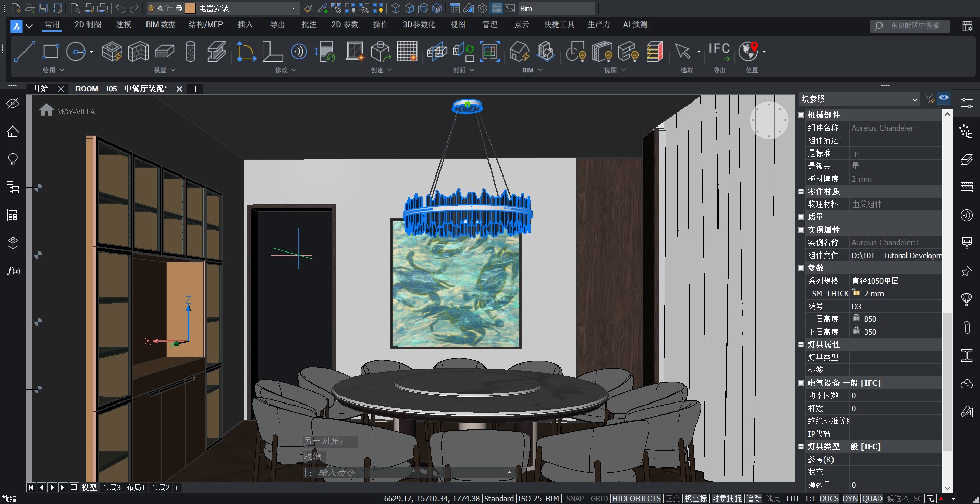The height and width of the screenshot is (504, 980).
Task: Click the MGY-VILLA home icon in viewport
Action: [46, 110]
